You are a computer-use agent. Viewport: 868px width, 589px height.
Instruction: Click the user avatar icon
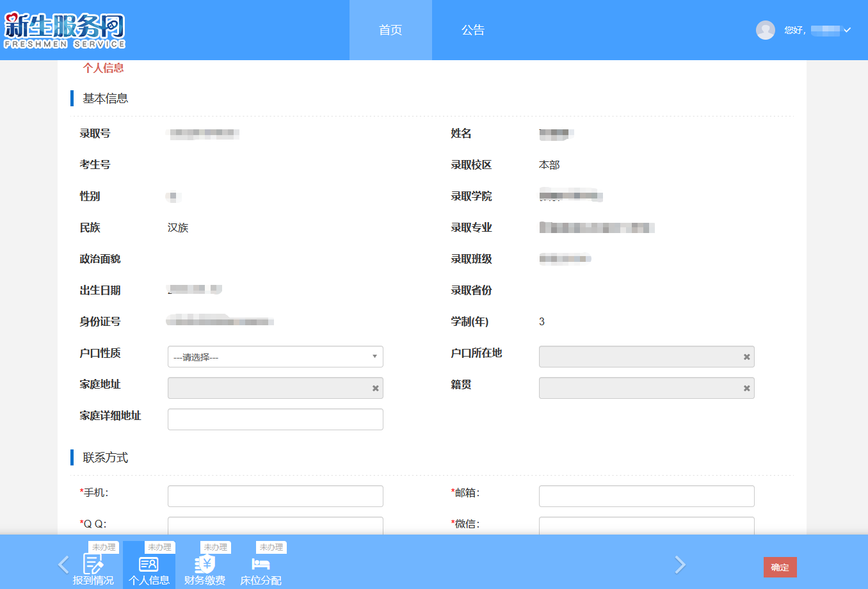point(766,30)
